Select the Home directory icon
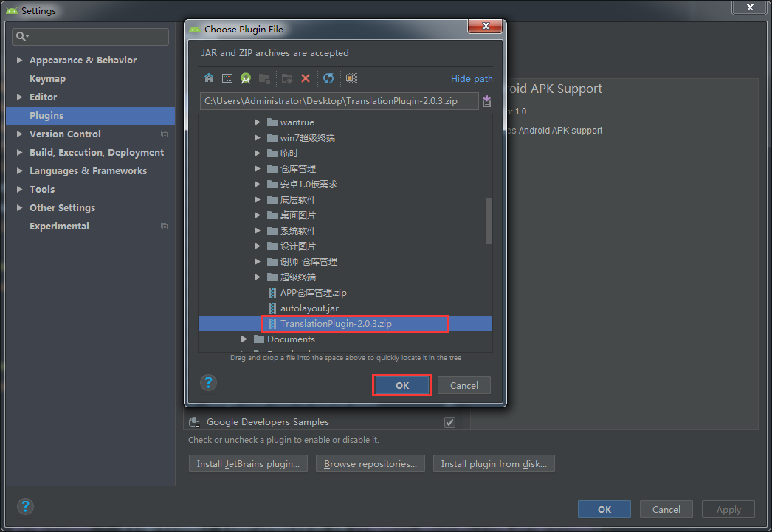Image resolution: width=772 pixels, height=532 pixels. pyautogui.click(x=210, y=78)
